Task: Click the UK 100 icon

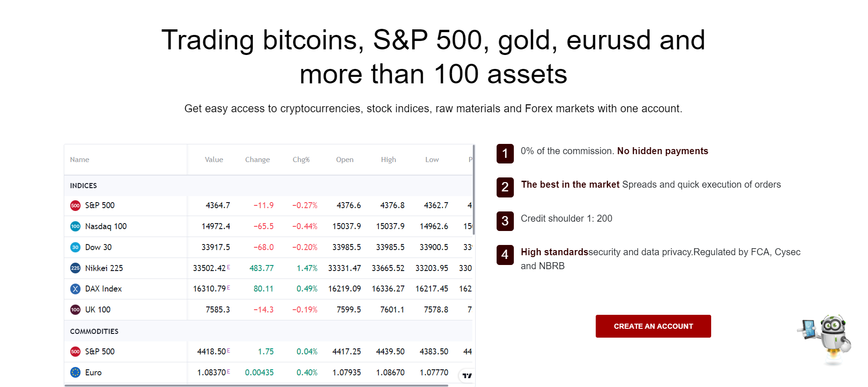Action: (75, 310)
